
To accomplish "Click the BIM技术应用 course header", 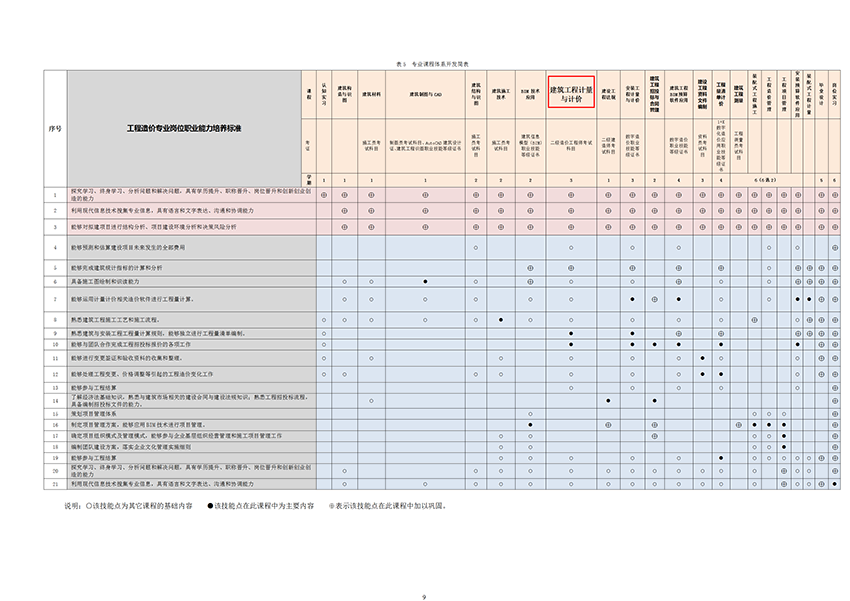I will pyautogui.click(x=530, y=94).
